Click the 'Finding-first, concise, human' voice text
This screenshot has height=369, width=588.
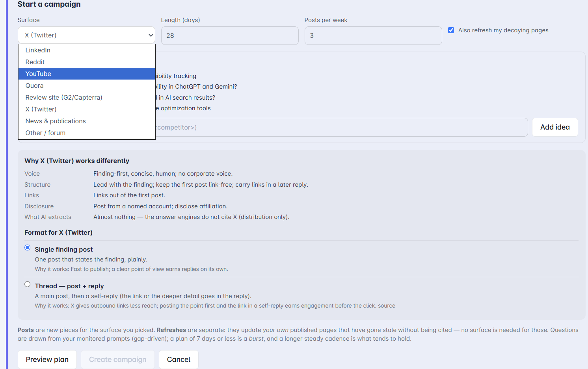pyautogui.click(x=163, y=174)
